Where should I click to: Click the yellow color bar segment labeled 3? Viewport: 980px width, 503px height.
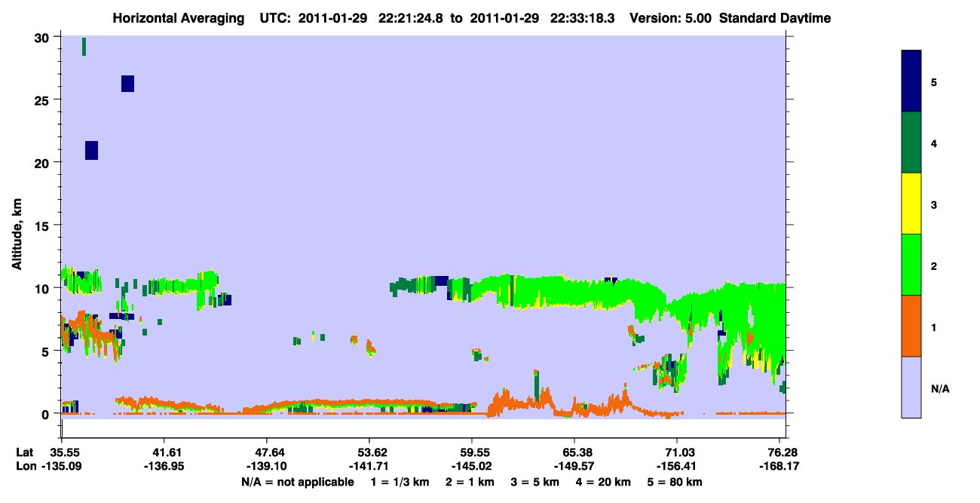(x=911, y=204)
